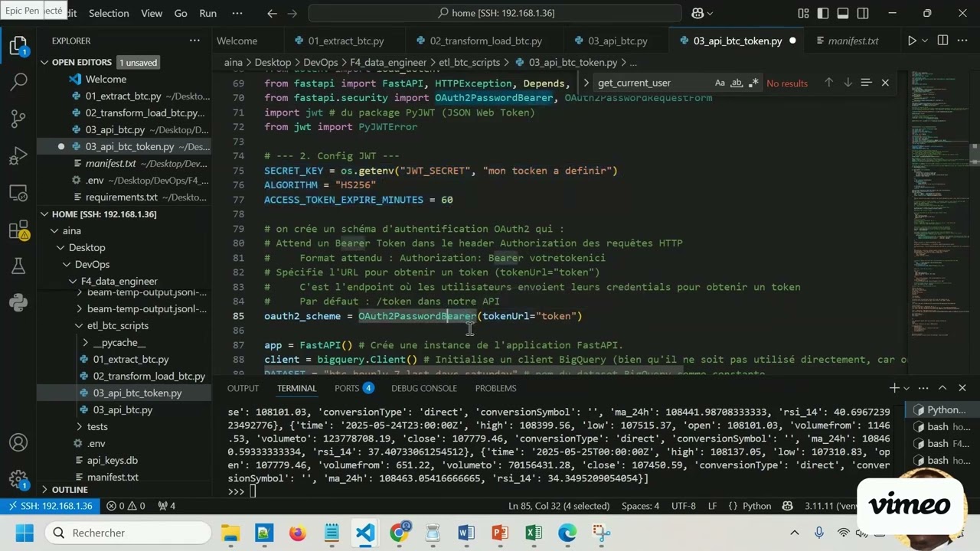
Task: Toggle Match Case in find widget
Action: [720, 83]
